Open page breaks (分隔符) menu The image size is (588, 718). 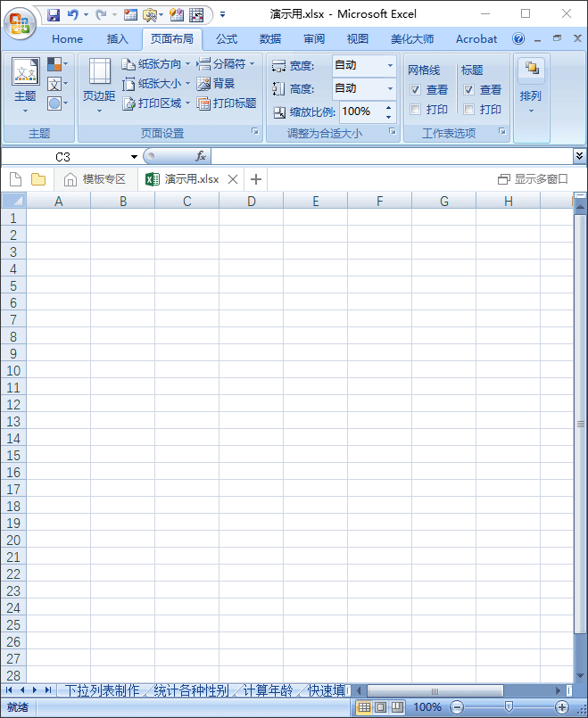coord(226,64)
